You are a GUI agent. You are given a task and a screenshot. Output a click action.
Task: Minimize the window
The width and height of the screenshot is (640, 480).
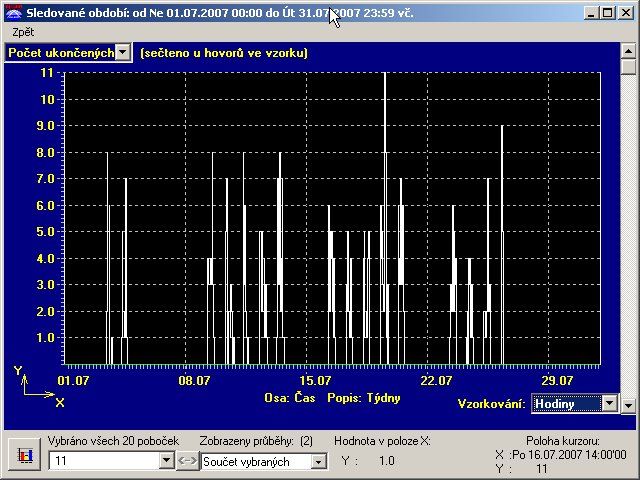[593, 13]
